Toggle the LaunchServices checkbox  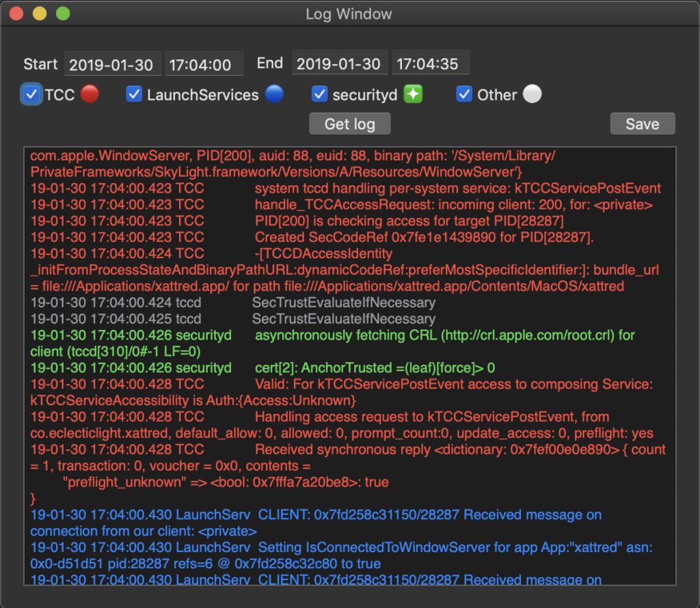pos(134,94)
